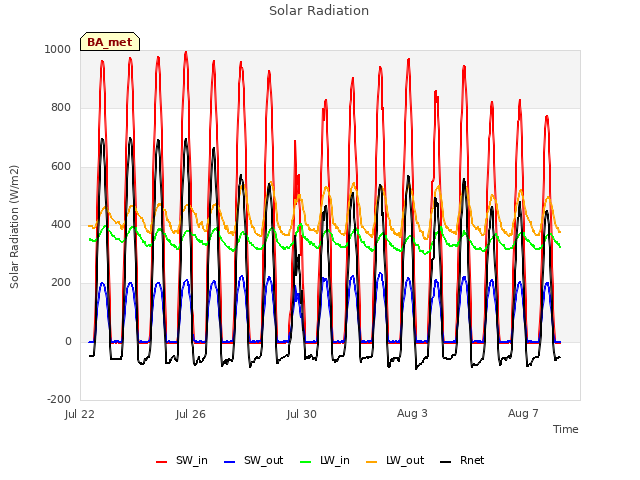
Task: Click the LW_out legend label
Action: coord(405,460)
